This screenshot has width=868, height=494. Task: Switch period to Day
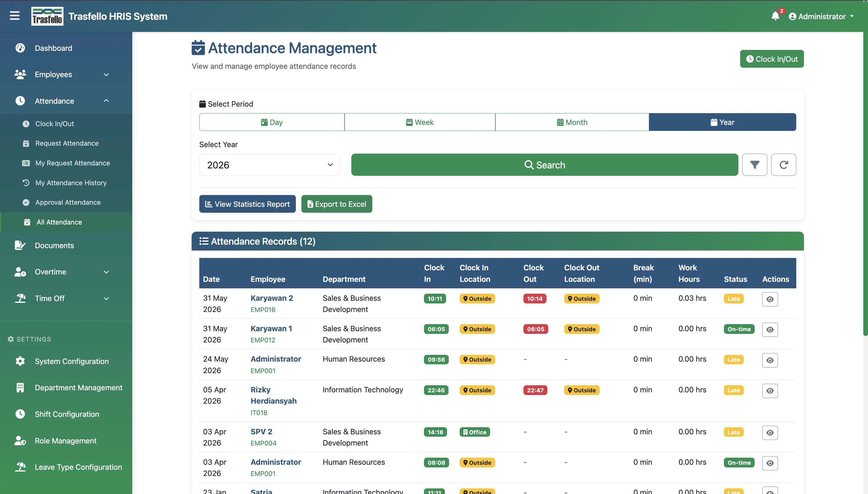point(272,122)
